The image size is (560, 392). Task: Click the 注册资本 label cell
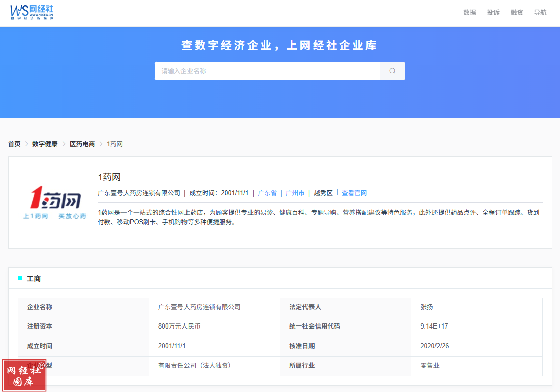tap(83, 326)
